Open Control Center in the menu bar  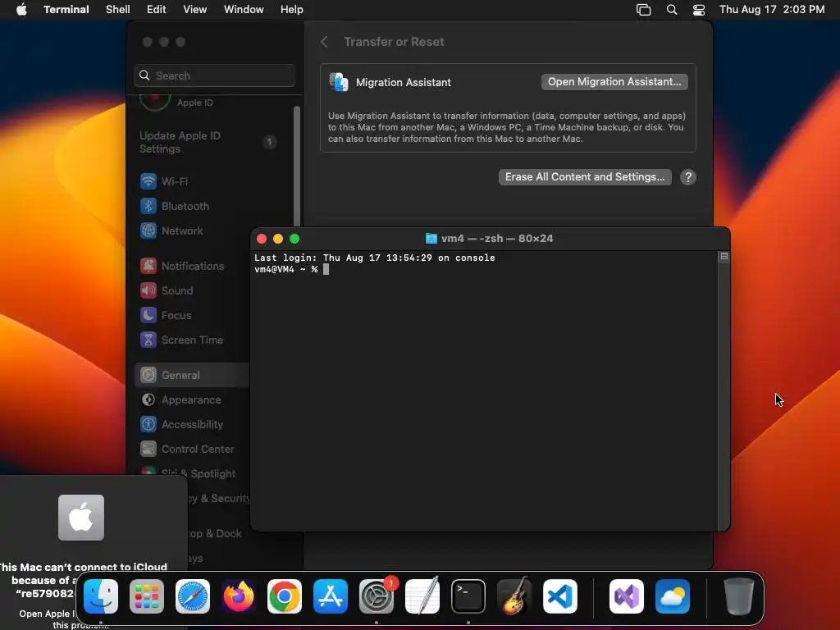(699, 10)
